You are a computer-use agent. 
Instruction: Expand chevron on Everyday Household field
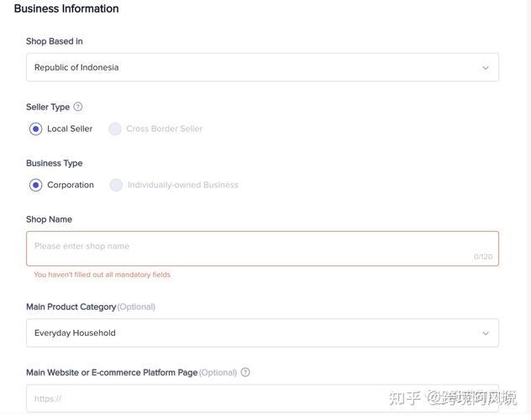pos(486,333)
